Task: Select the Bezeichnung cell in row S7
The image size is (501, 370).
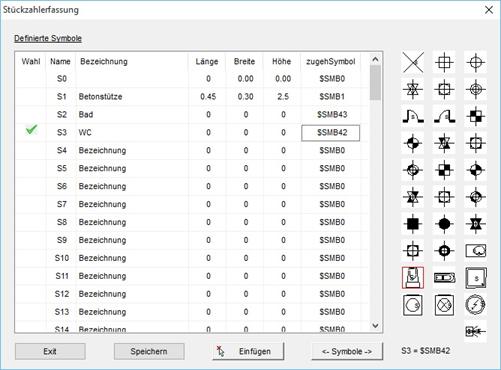Action: [x=132, y=204]
